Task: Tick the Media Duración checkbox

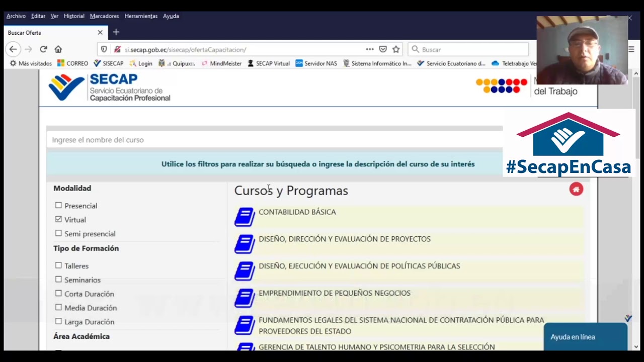Action: 58,307
